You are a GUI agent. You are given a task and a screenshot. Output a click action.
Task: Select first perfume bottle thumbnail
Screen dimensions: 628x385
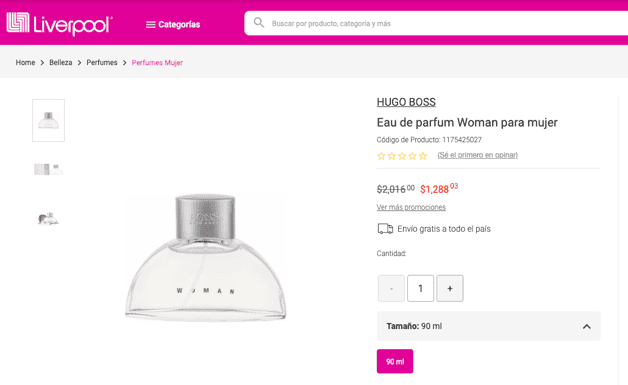coord(48,120)
